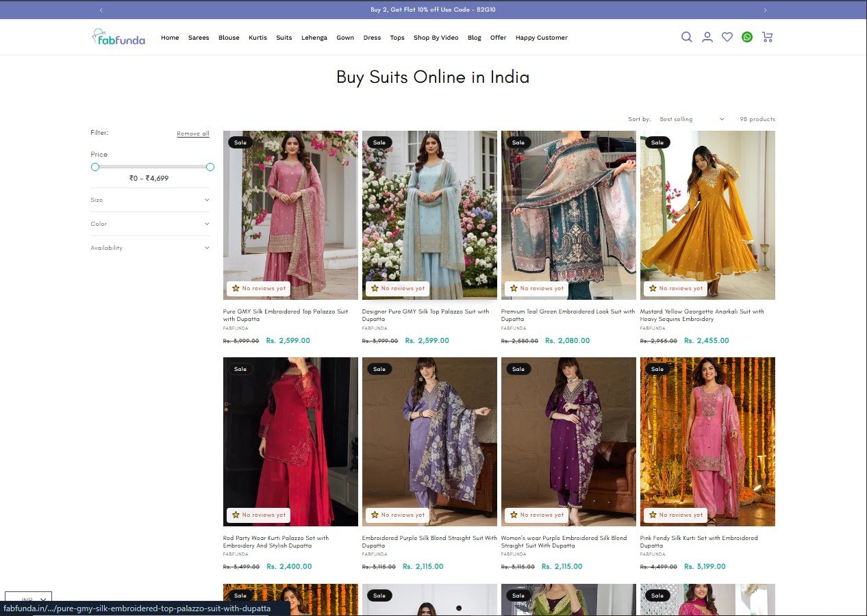The width and height of the screenshot is (867, 616).
Task: Click the price range slider track
Action: [153, 167]
